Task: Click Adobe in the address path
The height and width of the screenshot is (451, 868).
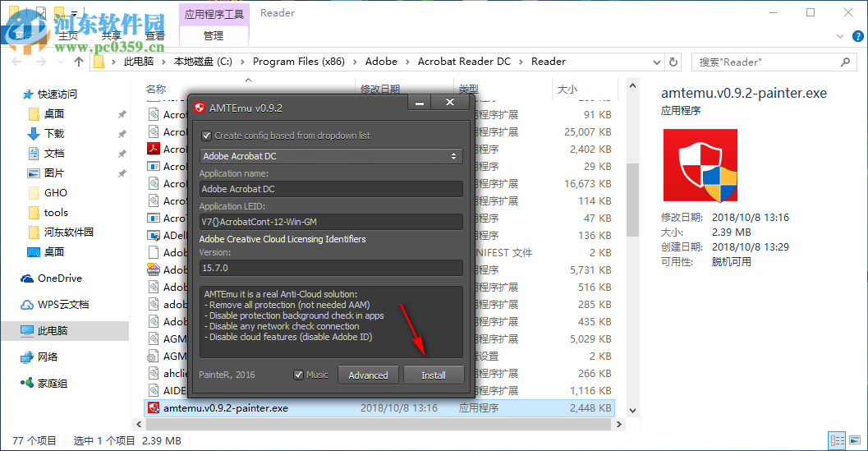Action: (381, 62)
